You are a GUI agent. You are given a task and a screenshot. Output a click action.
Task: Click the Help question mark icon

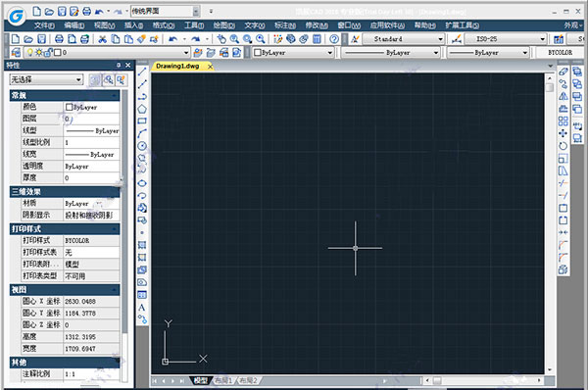334,39
